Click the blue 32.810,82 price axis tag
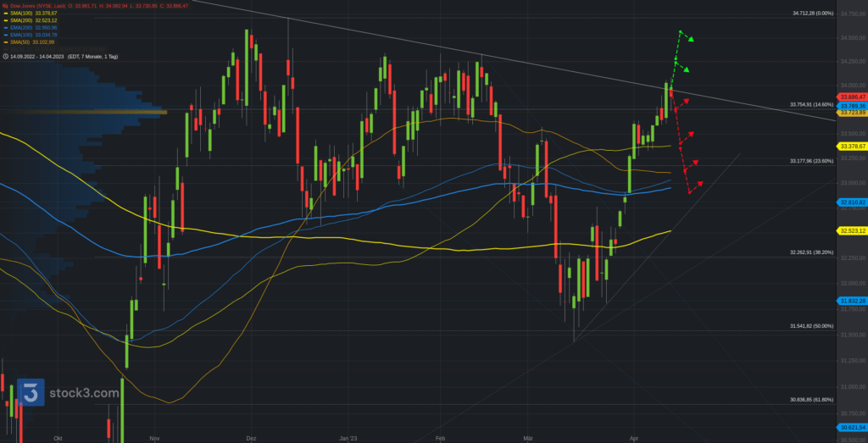 [x=853, y=202]
